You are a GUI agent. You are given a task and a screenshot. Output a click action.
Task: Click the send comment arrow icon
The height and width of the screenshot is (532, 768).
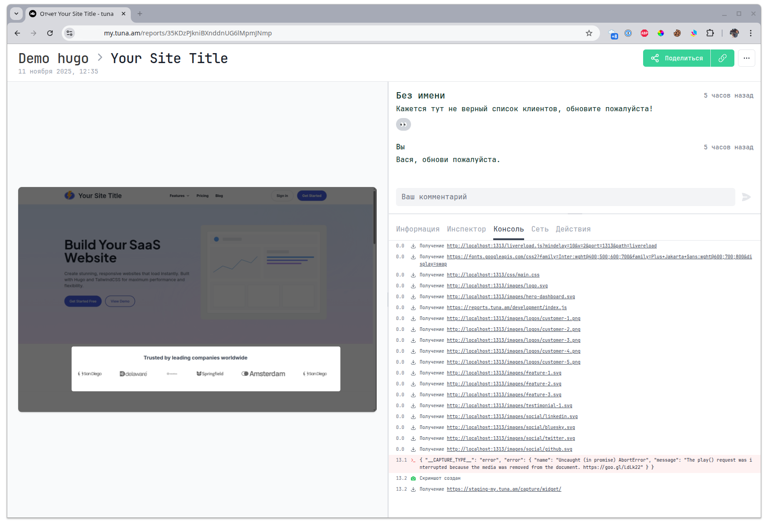(x=746, y=197)
